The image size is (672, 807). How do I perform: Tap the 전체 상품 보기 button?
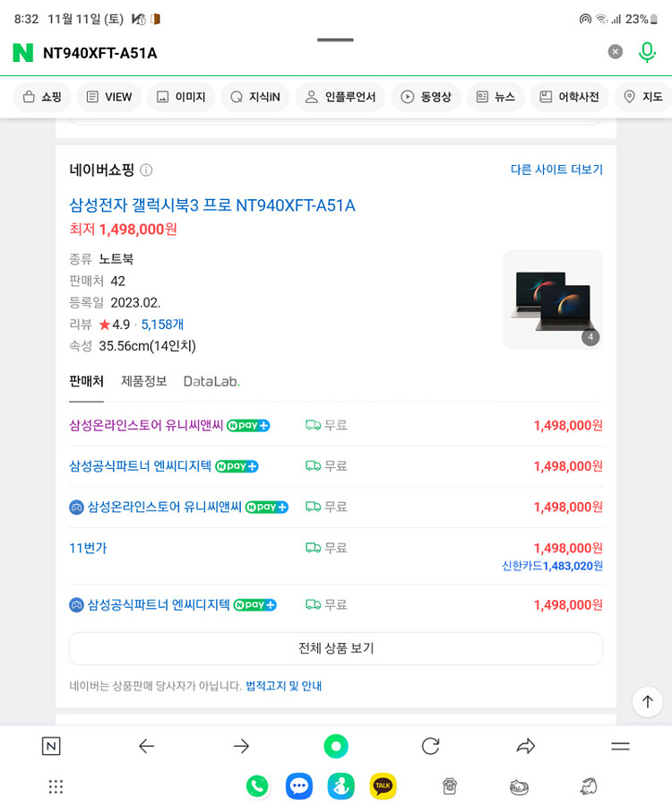click(x=336, y=648)
